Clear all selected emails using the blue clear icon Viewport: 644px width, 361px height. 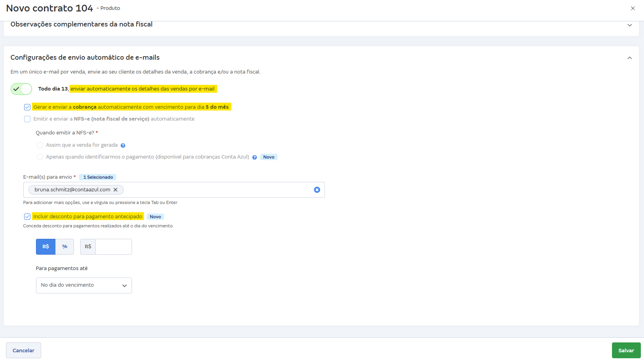pyautogui.click(x=317, y=190)
